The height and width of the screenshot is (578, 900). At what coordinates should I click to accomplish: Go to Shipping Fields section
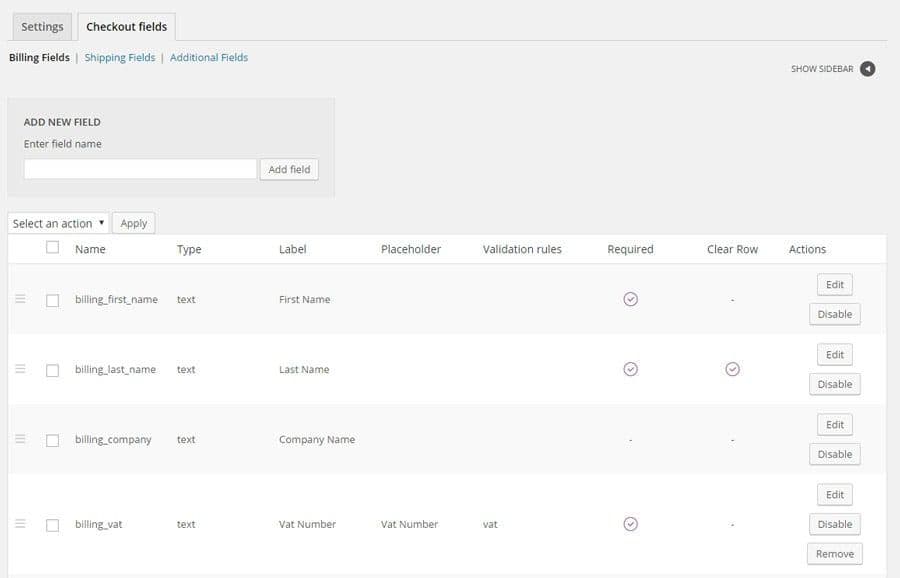point(119,57)
